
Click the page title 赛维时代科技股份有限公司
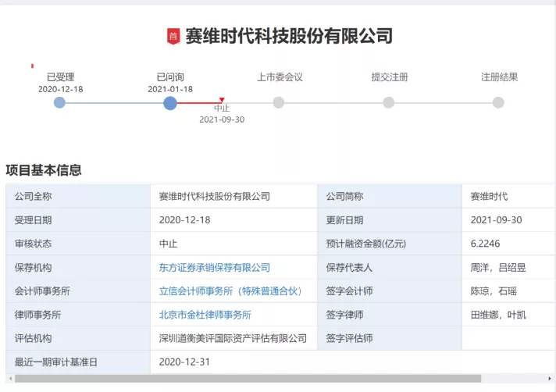289,36
